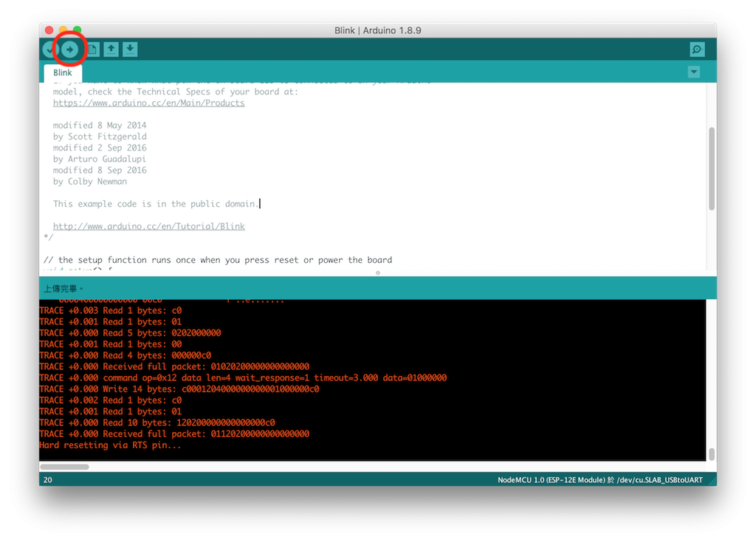Expand the tab options dropdown arrow
Viewport: 756px width, 542px height.
[x=694, y=72]
